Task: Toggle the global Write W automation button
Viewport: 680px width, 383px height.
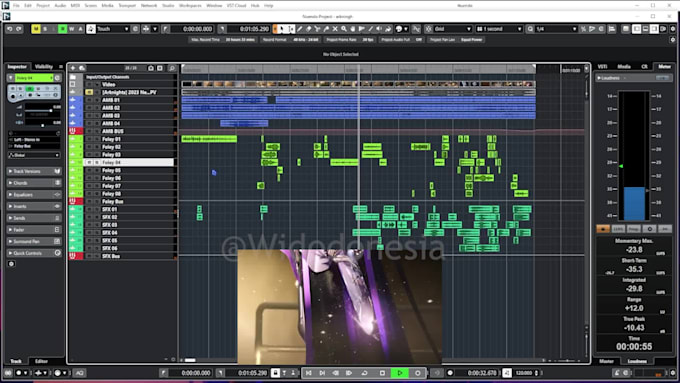Action: (72, 29)
